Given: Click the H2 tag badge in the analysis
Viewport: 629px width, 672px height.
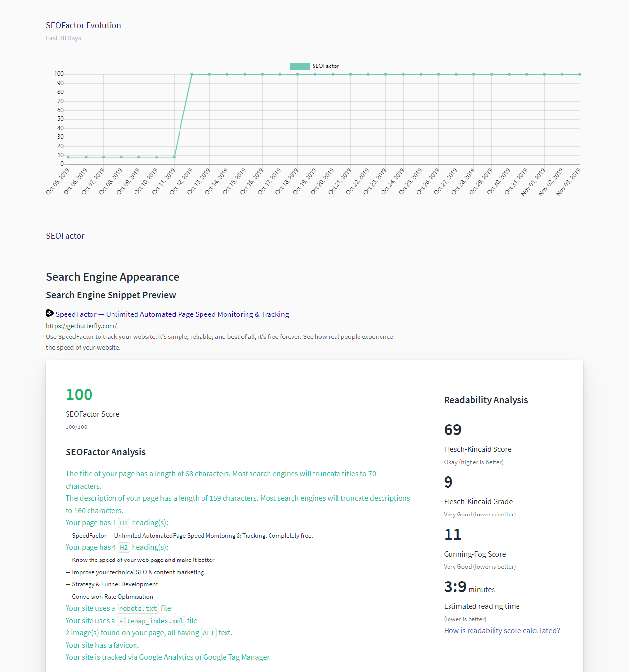Looking at the screenshot, I should tap(123, 547).
